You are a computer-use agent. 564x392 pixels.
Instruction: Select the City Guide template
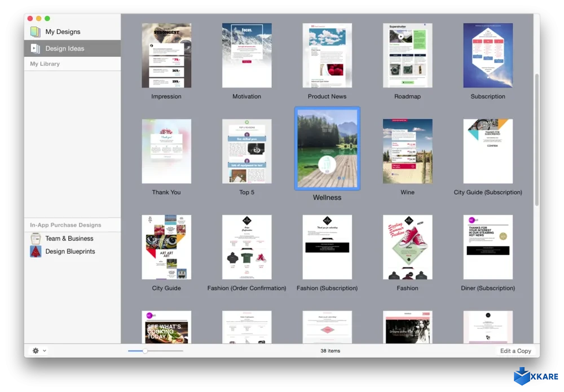(166, 246)
